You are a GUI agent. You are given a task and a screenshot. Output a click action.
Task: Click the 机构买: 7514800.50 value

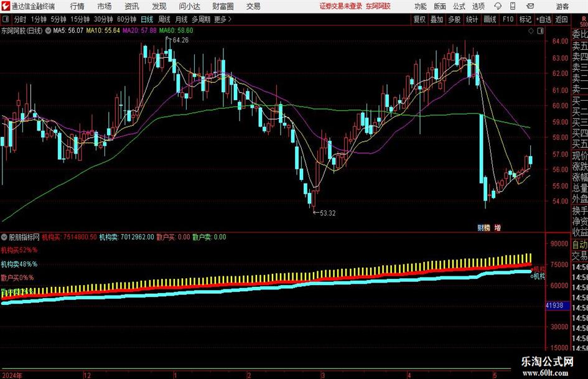(x=69, y=237)
